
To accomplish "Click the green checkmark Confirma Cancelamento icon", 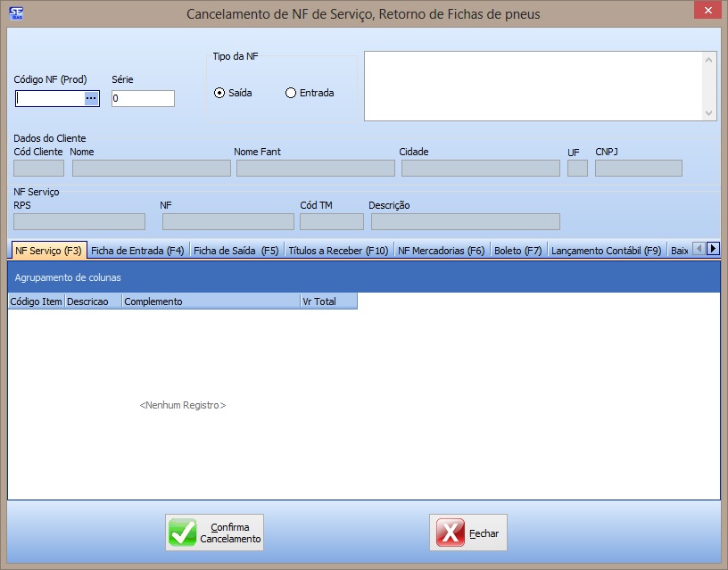I will tap(183, 533).
